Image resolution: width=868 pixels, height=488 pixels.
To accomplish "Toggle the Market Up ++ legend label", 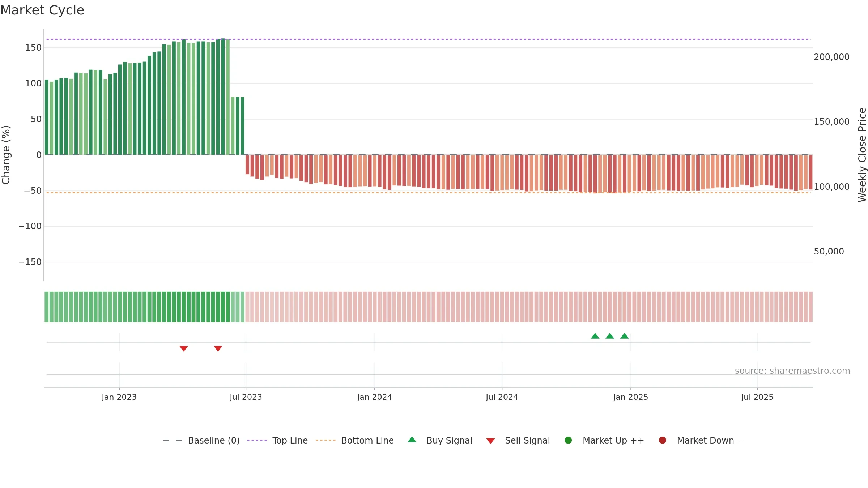I will [x=613, y=441].
